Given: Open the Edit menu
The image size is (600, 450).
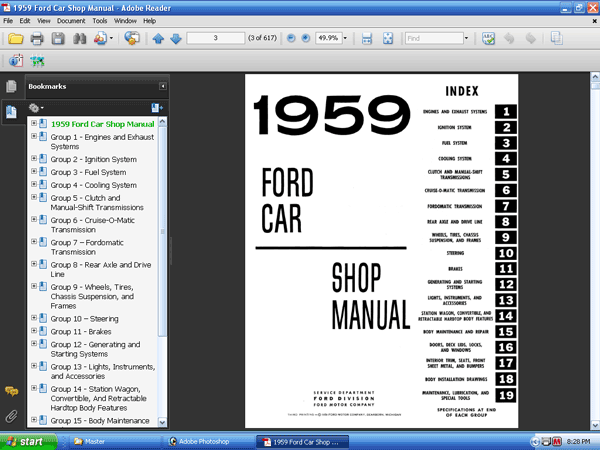Looking at the screenshot, I should pyautogui.click(x=25, y=21).
